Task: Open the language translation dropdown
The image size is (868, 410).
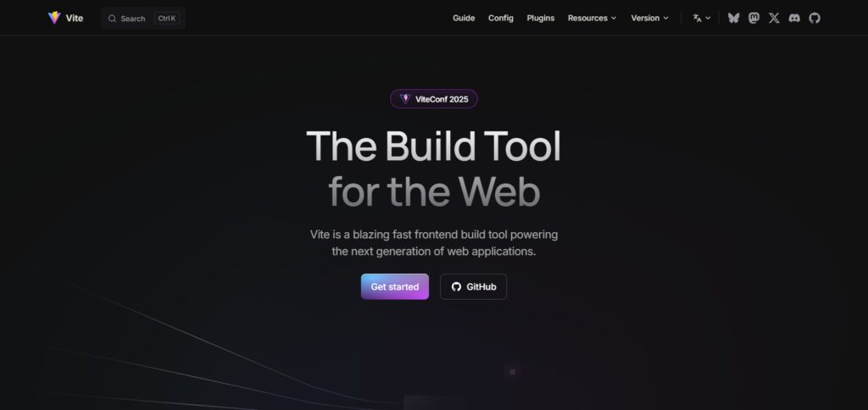Action: (x=701, y=19)
